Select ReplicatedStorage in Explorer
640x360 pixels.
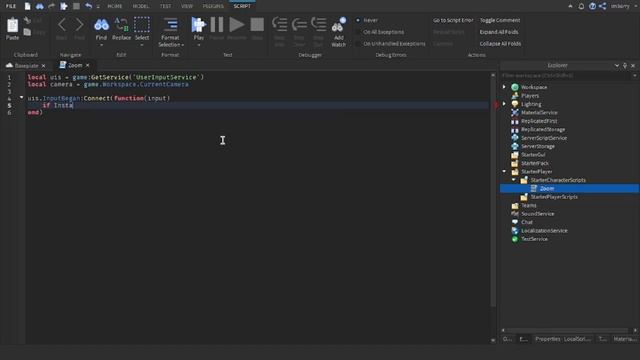coord(543,129)
